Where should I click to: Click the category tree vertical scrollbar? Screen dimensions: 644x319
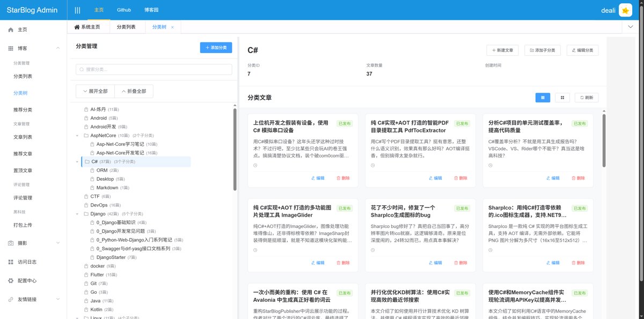point(235,150)
